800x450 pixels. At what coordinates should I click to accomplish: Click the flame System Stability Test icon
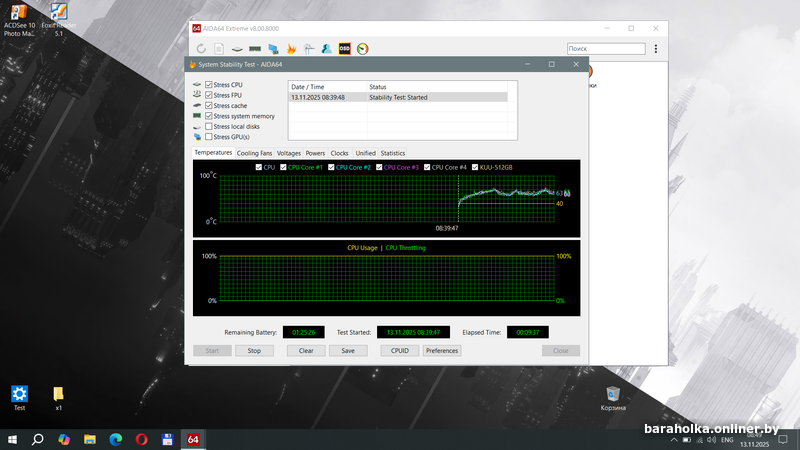[291, 48]
